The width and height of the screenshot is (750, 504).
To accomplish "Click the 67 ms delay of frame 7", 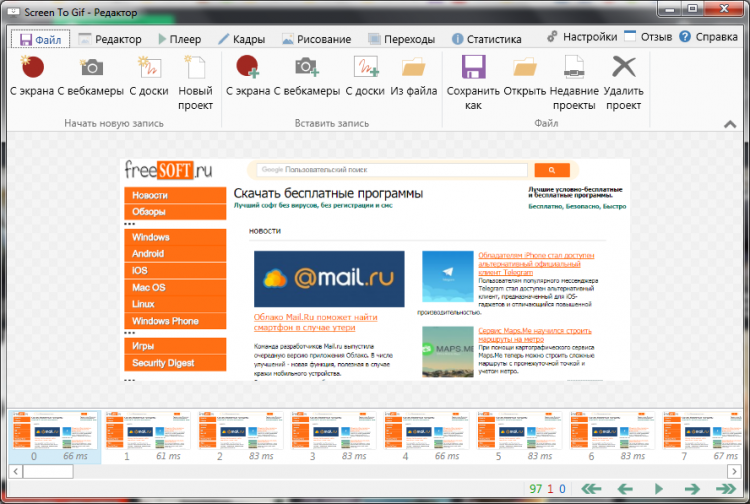I will click(726, 456).
